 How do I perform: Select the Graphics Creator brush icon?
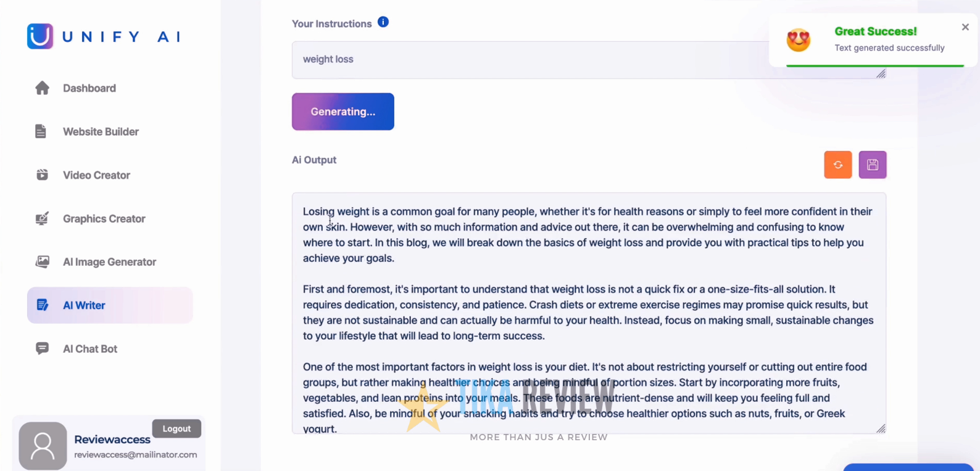(x=41, y=218)
